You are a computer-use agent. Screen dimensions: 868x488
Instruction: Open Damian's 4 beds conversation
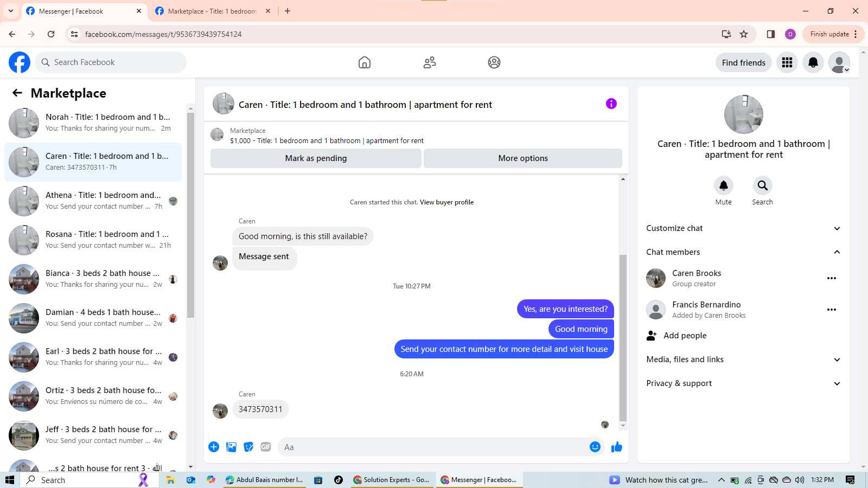click(x=93, y=318)
